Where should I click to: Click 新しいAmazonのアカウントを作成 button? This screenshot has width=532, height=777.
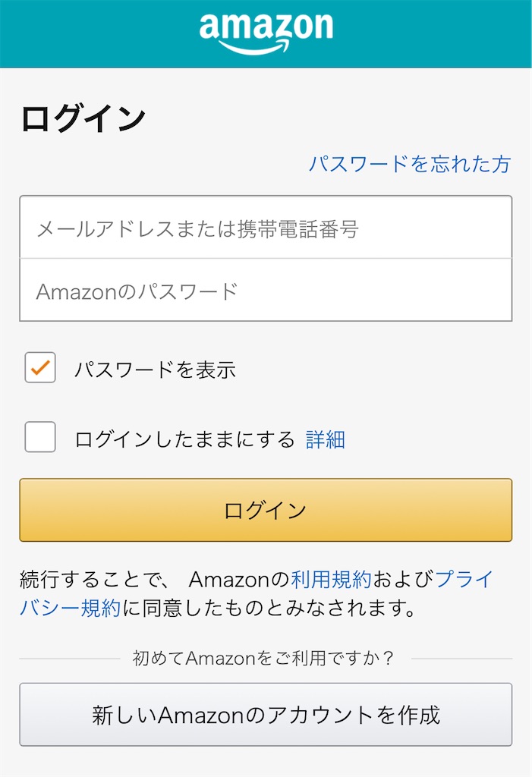(266, 715)
